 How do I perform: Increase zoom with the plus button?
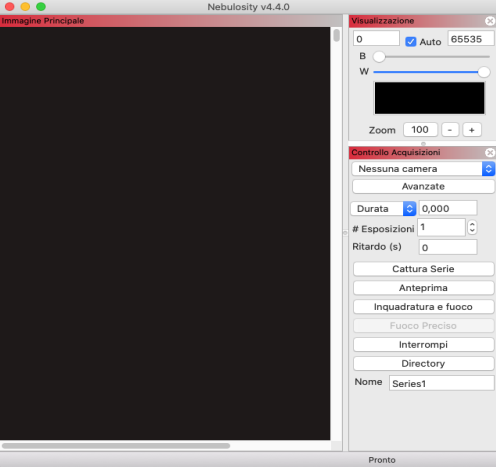coord(472,130)
